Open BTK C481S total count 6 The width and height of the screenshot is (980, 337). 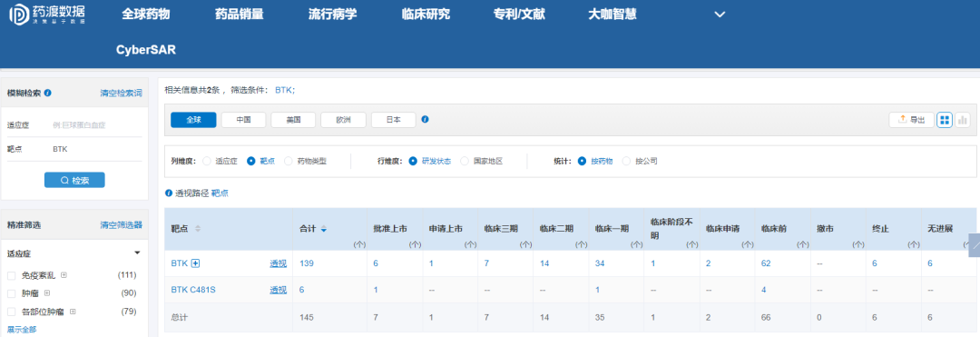(x=302, y=290)
